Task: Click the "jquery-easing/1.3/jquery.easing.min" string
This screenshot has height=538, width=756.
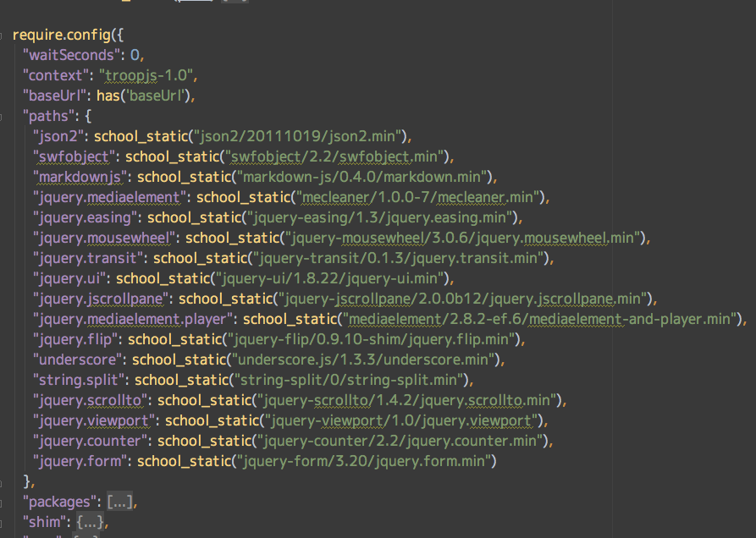Action: coord(379,217)
